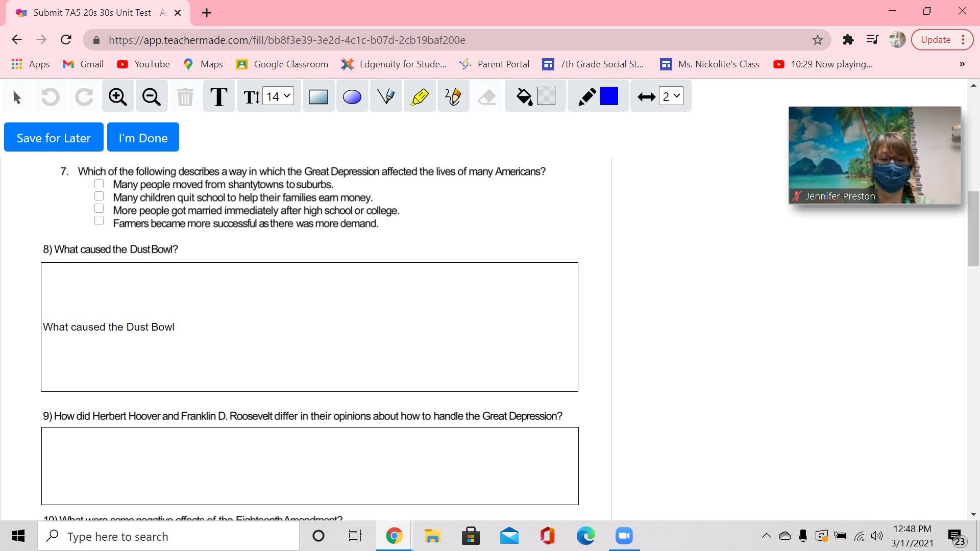The image size is (980, 551).
Task: Check 'Many children quit school' option
Action: tap(99, 196)
